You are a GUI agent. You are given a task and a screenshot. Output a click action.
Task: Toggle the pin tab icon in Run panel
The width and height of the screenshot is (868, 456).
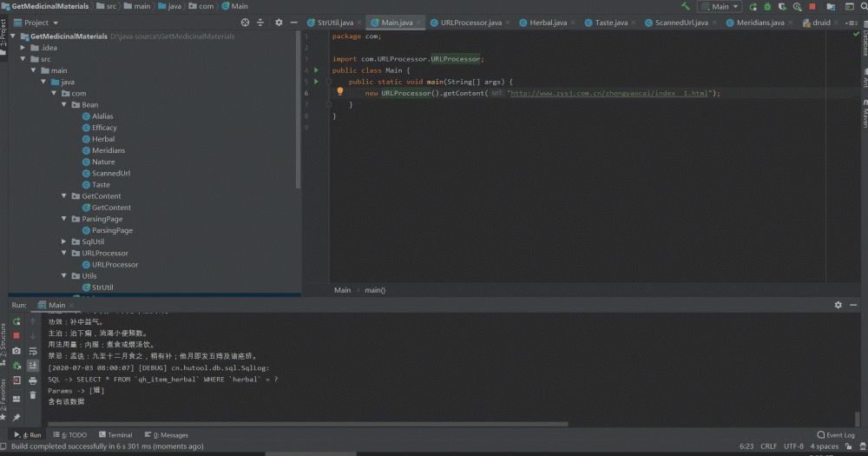pos(16,418)
